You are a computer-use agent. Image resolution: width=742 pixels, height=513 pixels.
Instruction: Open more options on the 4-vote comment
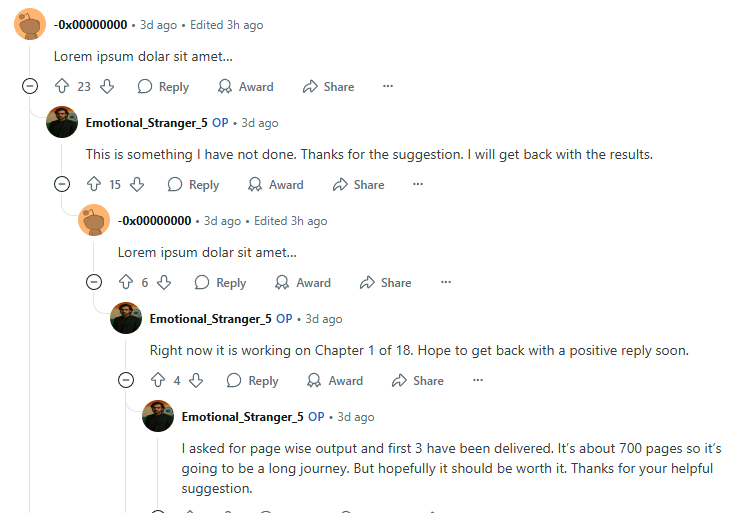(x=478, y=381)
